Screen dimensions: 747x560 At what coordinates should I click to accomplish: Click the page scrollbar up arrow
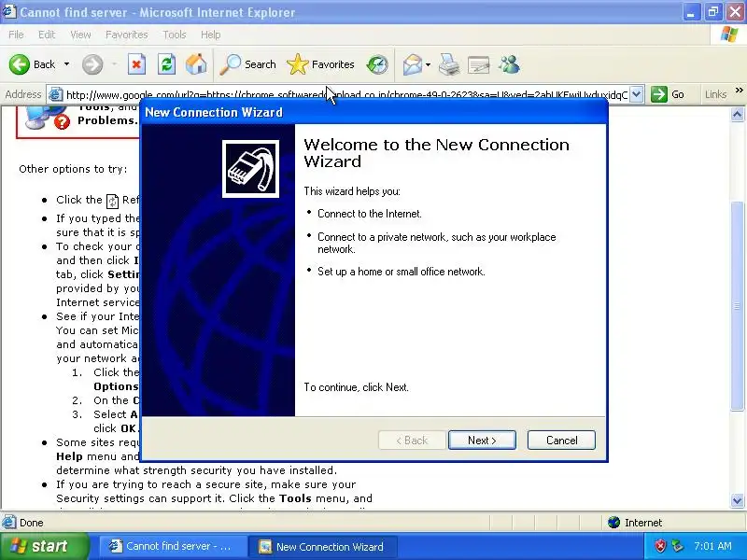pyautogui.click(x=738, y=114)
